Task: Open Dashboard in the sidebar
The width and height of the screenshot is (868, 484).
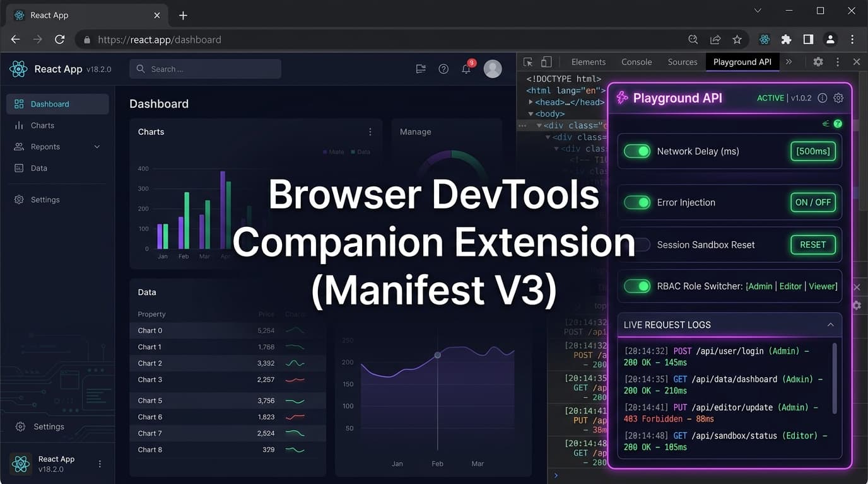Action: pos(57,104)
